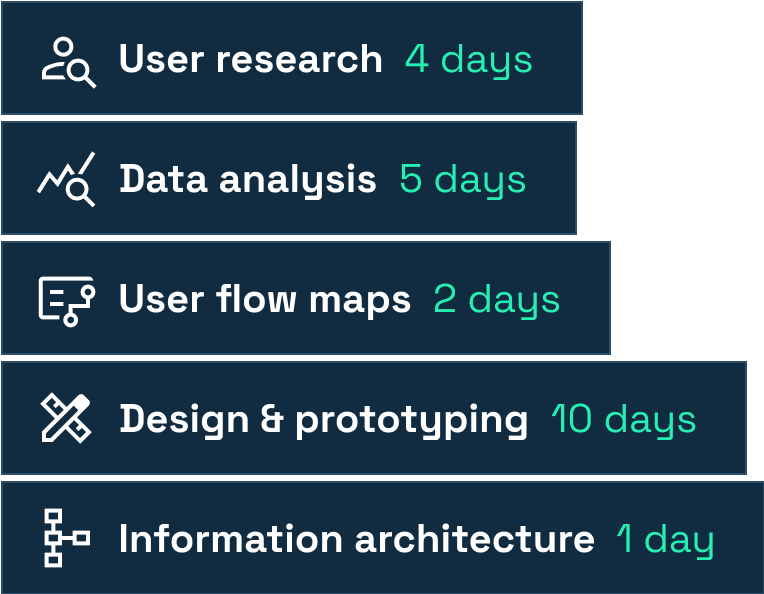764x594 pixels.
Task: Select the User flow maps label
Action: [x=264, y=299]
